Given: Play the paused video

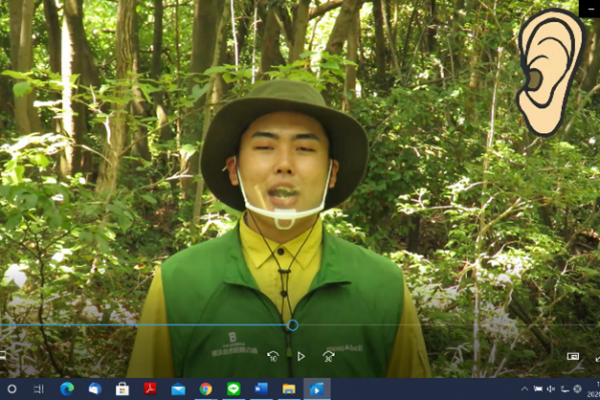Looking at the screenshot, I should point(301,356).
